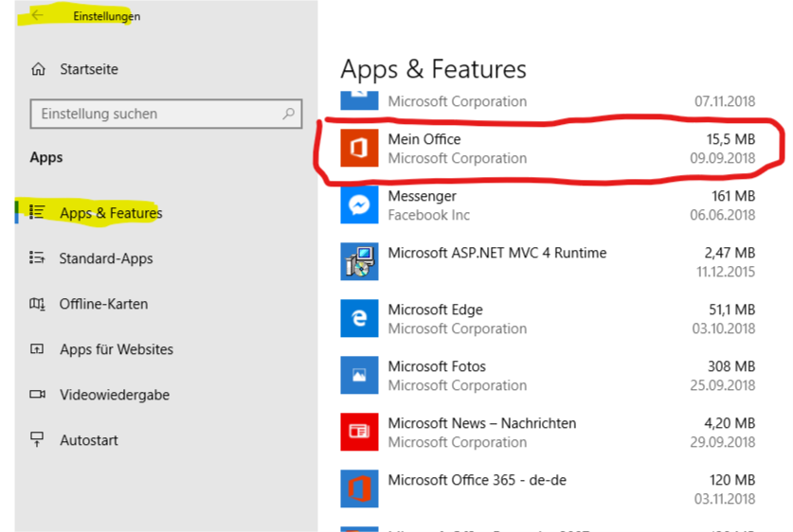Select Microsoft ASP.NET MVC 4 Runtime name
The image size is (793, 532).
pos(497,253)
